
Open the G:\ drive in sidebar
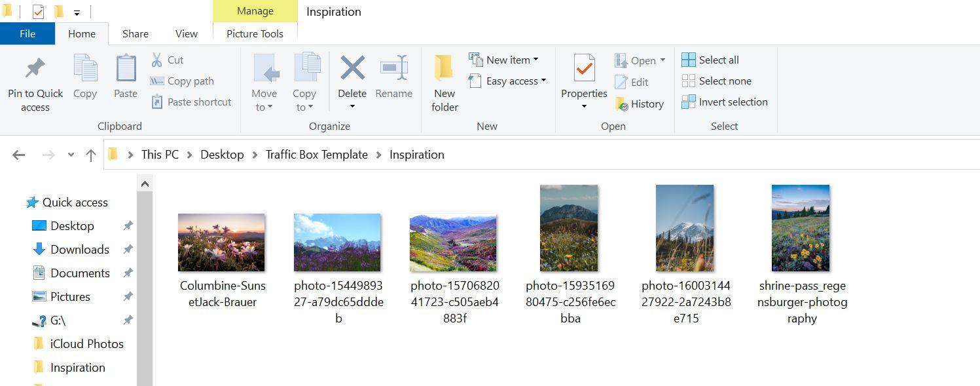coord(49,320)
